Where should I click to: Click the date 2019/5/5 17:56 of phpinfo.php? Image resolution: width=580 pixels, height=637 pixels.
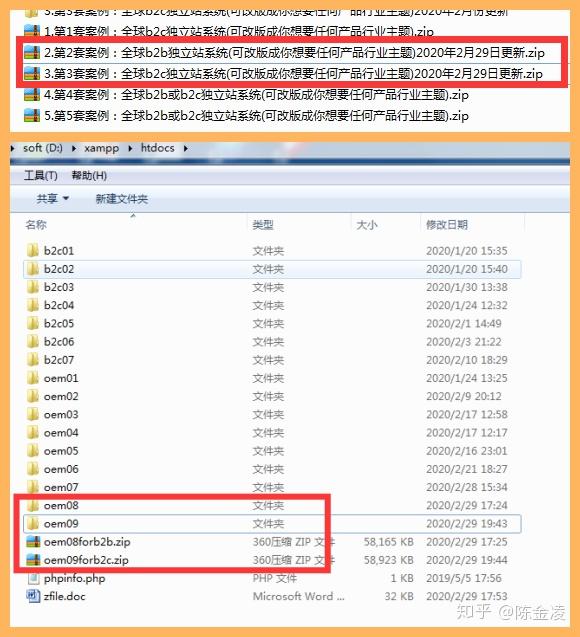464,578
